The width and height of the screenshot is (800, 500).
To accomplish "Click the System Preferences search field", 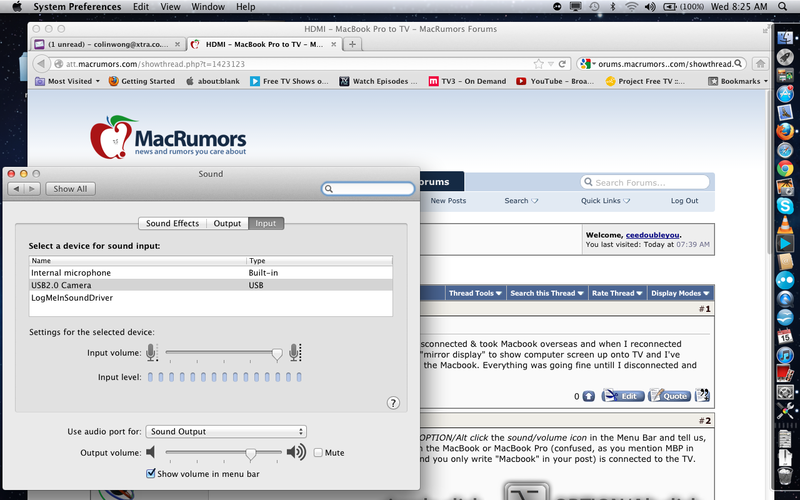I will tap(368, 189).
